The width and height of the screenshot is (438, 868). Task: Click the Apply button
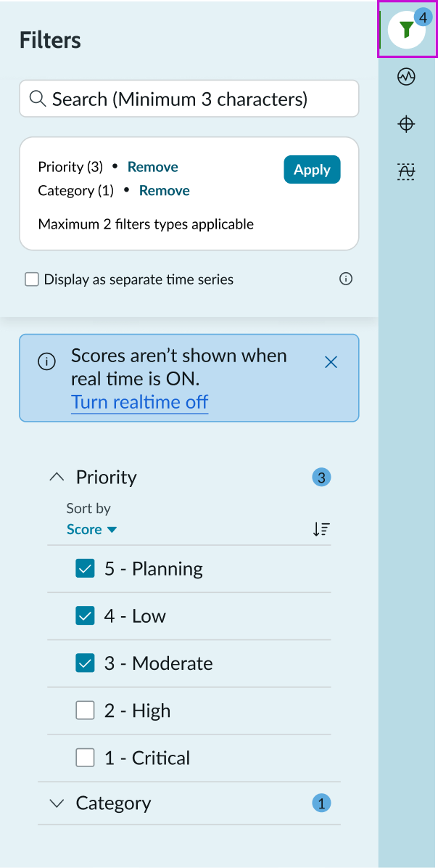pyautogui.click(x=312, y=169)
